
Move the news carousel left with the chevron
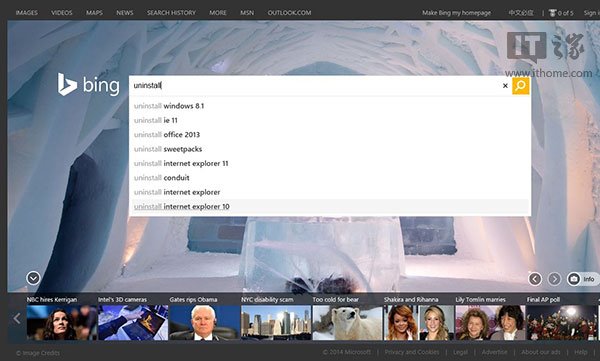tap(16, 318)
